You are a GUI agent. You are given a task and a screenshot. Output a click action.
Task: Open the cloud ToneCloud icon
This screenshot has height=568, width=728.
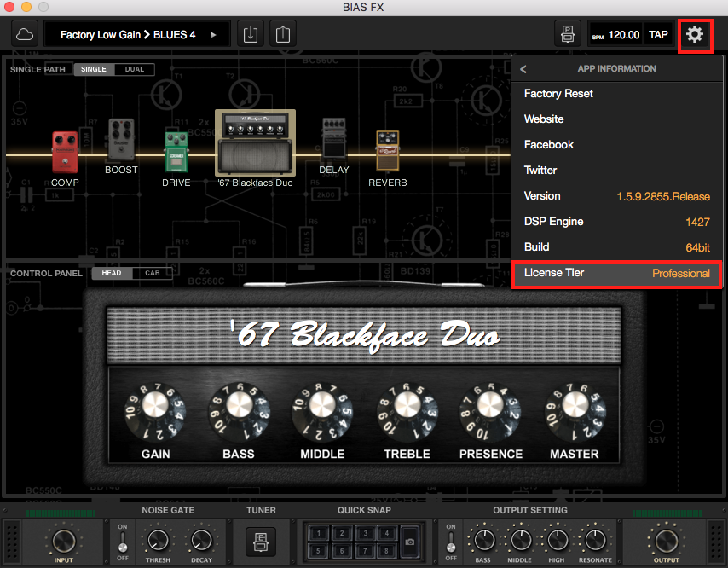pos(25,34)
